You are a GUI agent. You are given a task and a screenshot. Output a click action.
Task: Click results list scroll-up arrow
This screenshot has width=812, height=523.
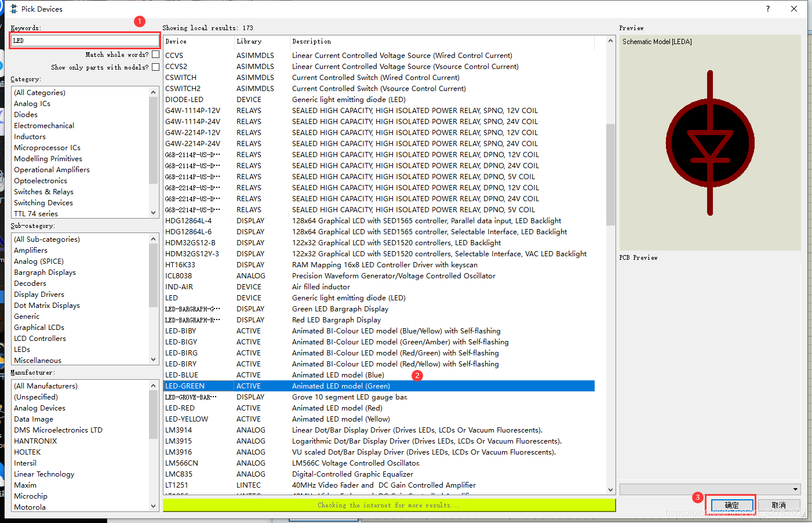point(610,41)
